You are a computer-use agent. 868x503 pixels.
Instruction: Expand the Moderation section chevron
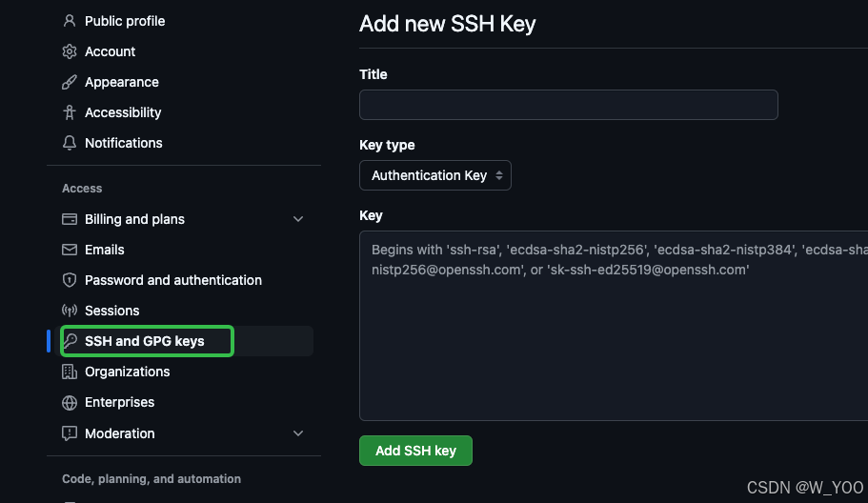point(298,433)
